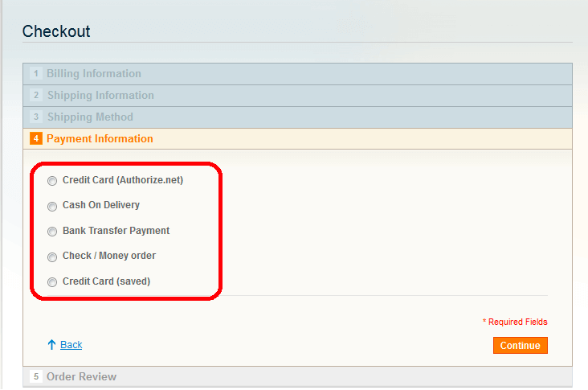Expand the Billing Information section title
The image size is (588, 390).
[94, 74]
